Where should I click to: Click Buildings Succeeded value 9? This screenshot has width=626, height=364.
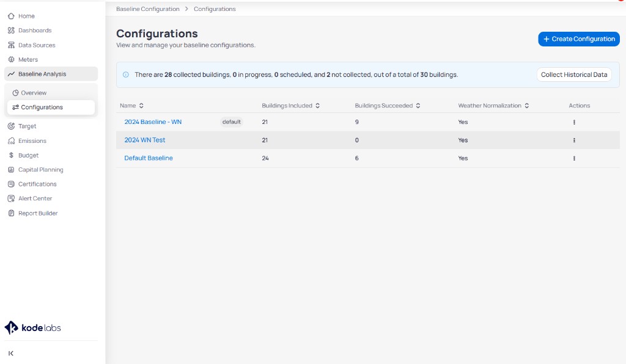click(357, 122)
